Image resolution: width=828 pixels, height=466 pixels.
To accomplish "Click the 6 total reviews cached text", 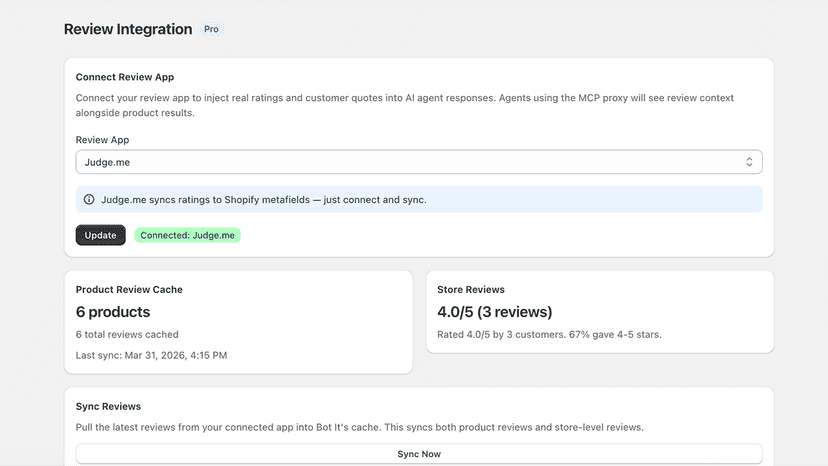I will (x=127, y=334).
